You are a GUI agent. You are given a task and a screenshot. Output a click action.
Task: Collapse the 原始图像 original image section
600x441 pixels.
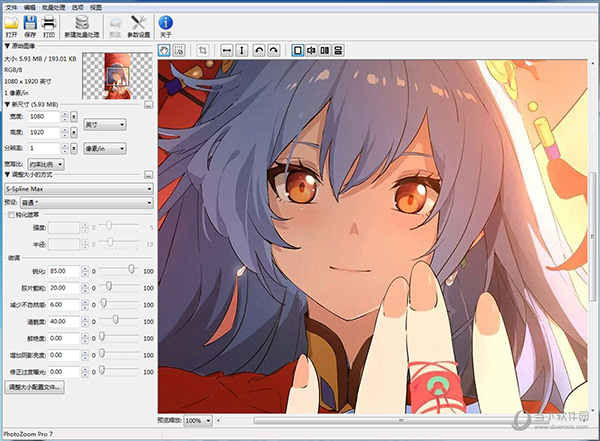click(x=7, y=46)
